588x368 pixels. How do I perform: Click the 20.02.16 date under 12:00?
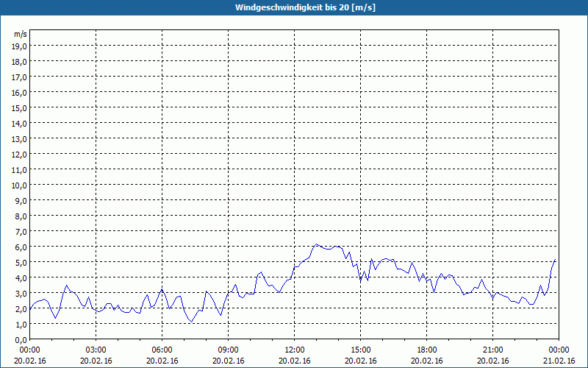(x=295, y=361)
